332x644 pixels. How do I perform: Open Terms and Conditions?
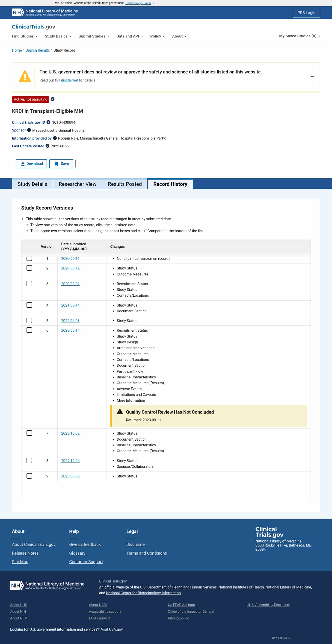(147, 553)
